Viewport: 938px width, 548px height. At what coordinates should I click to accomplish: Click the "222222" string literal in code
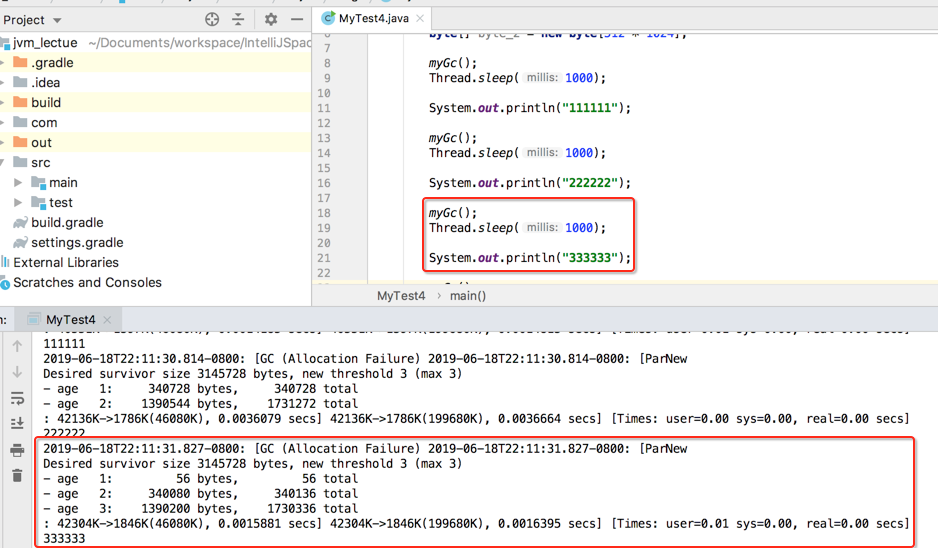[x=590, y=183]
